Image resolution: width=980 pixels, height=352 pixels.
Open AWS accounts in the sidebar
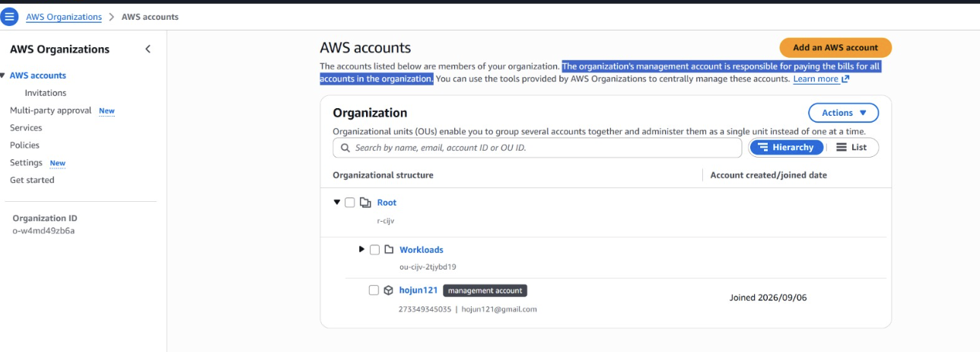[x=38, y=75]
